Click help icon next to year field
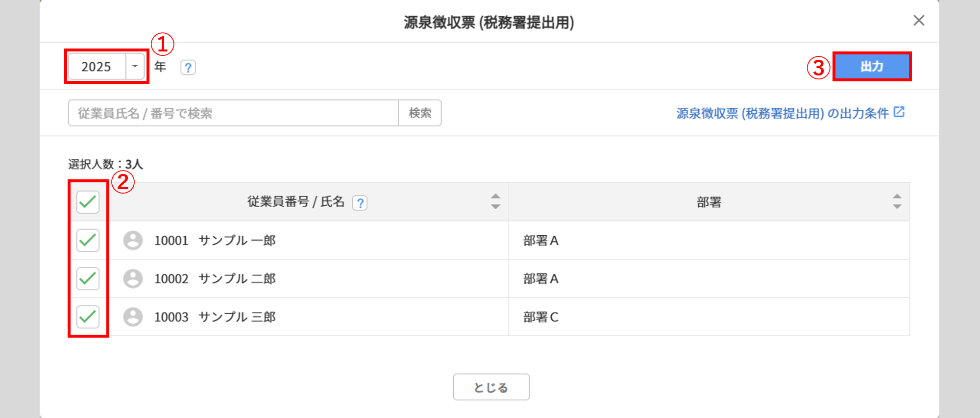This screenshot has width=980, height=418. tap(188, 67)
